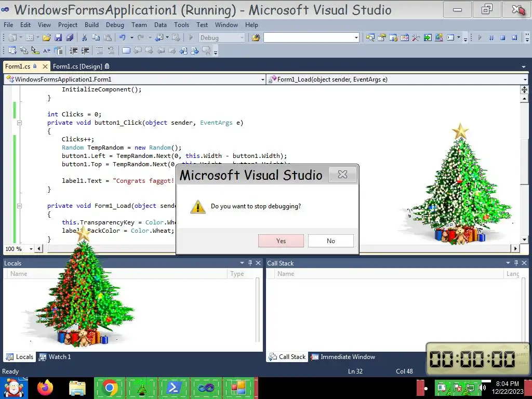This screenshot has height=399, width=532.
Task: Close the stop debugging dialog
Action: (343, 175)
